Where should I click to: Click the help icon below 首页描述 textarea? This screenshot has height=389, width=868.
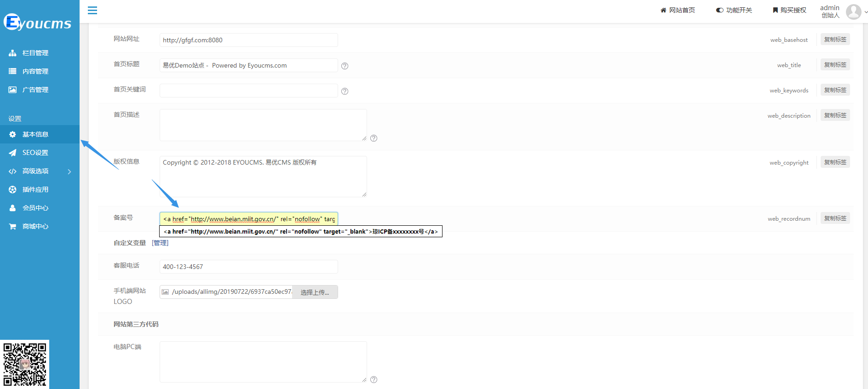374,138
